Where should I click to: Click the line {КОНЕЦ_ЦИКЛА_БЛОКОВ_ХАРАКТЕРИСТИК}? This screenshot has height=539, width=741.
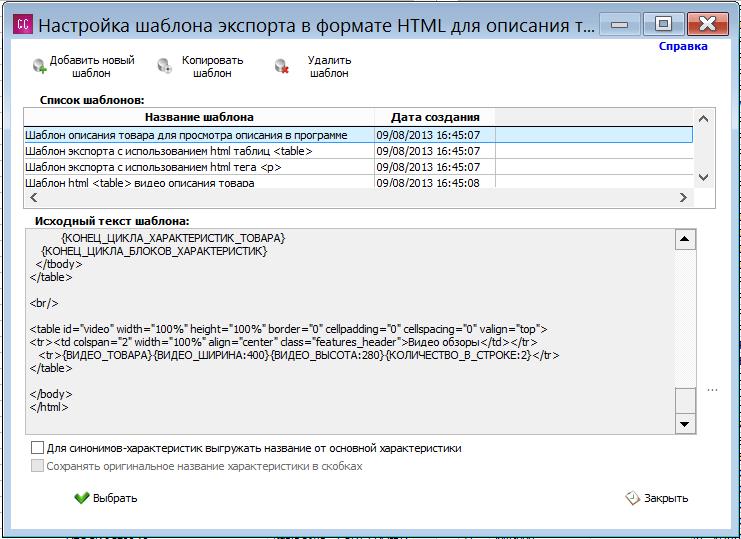155,251
